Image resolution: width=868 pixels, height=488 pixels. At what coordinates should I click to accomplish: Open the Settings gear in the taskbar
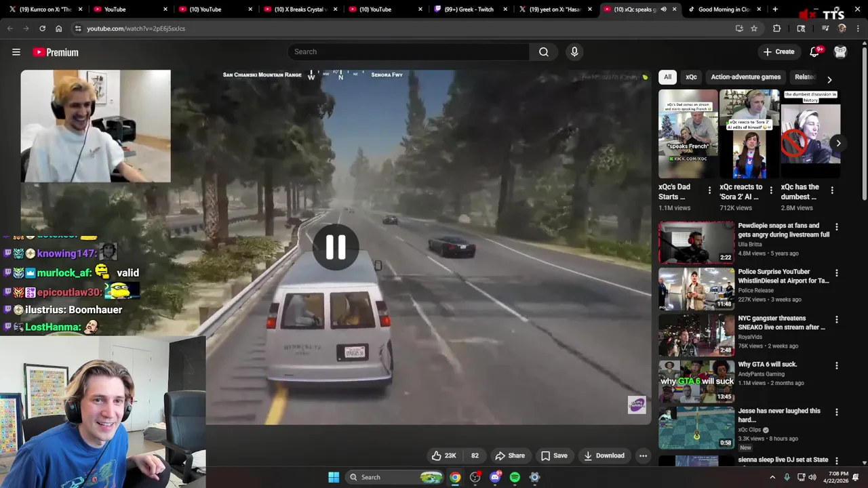(x=534, y=477)
